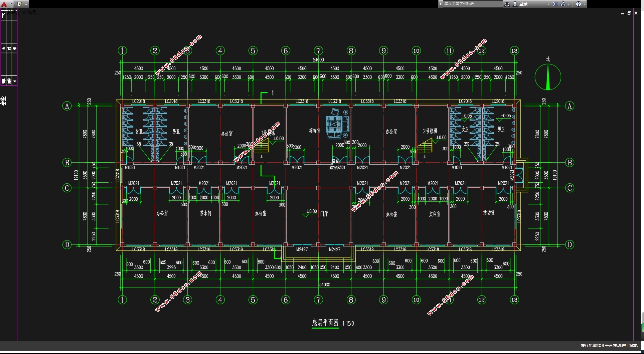Click the binoculars search icon
The height and width of the screenshot is (354, 644).
[x=507, y=4]
